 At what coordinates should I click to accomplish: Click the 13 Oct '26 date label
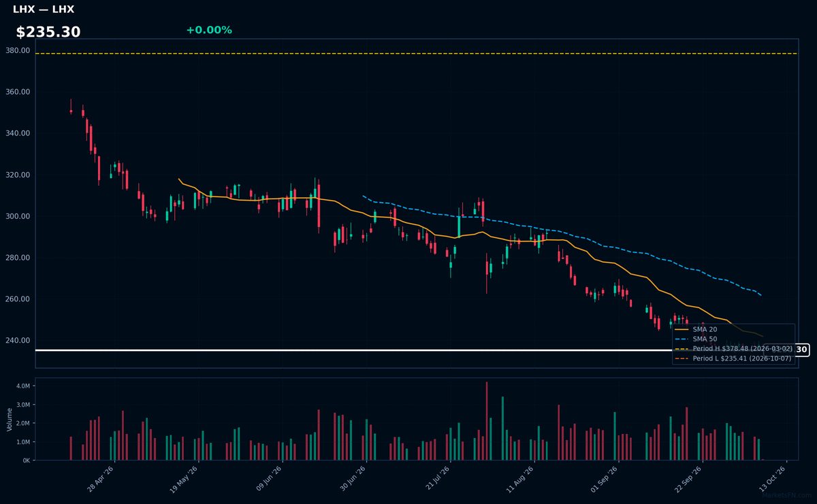(x=773, y=477)
